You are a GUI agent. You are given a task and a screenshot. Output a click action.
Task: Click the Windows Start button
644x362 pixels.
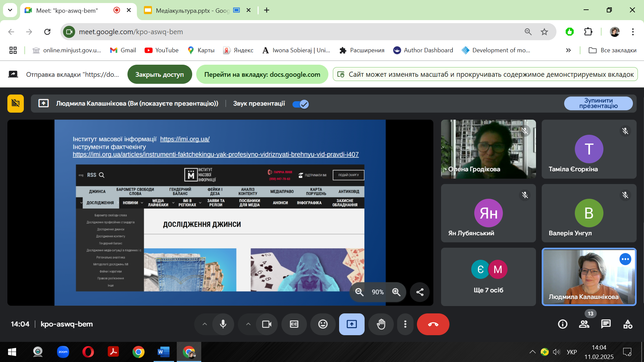(12, 352)
